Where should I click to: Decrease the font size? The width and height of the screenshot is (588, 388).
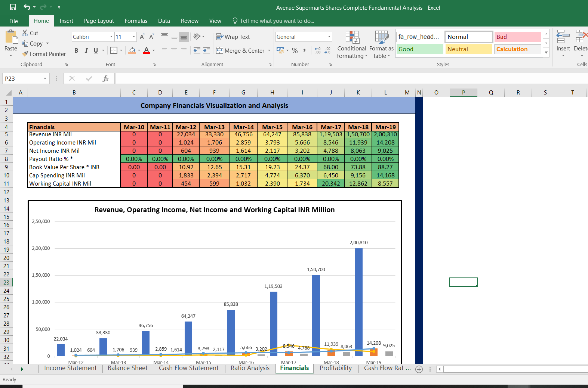[x=151, y=37]
